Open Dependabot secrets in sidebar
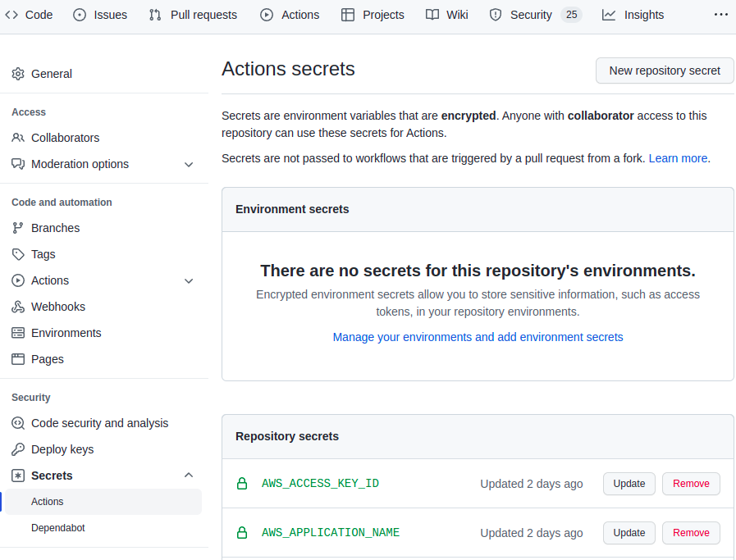The width and height of the screenshot is (736, 560). coord(58,528)
